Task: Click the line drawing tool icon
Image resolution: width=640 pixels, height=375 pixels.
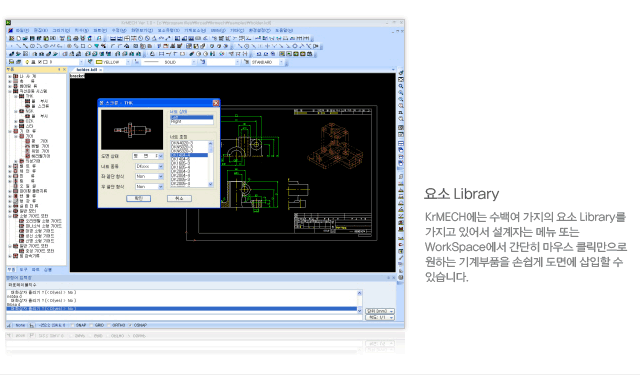Action: (19, 46)
